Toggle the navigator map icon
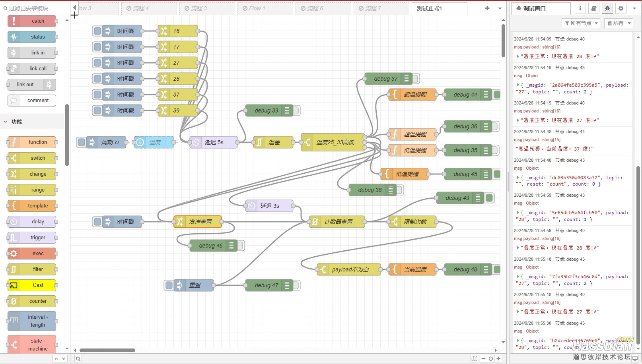The width and height of the screenshot is (642, 364). pos(474,359)
